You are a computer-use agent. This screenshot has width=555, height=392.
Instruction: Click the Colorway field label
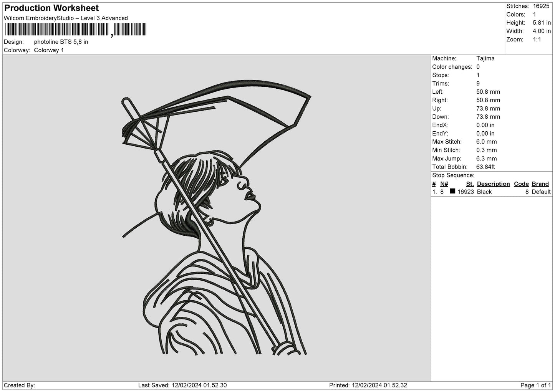17,50
